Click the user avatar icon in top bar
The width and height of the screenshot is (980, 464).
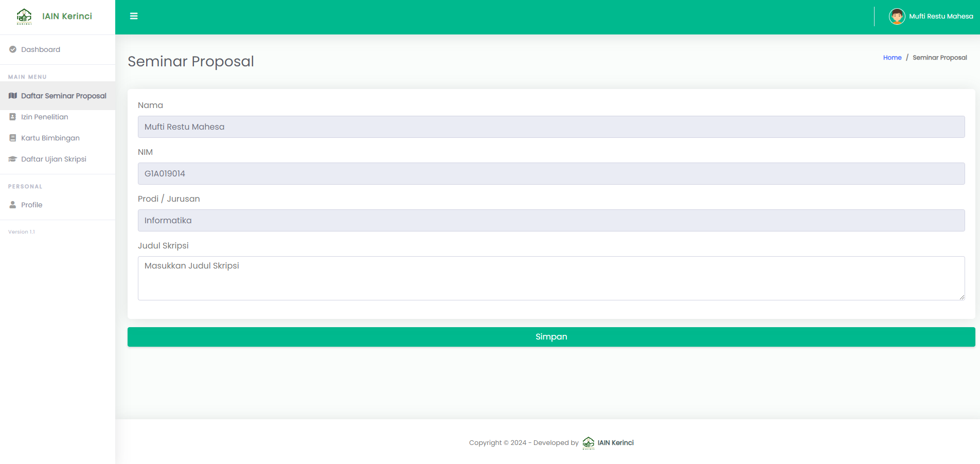tap(897, 16)
